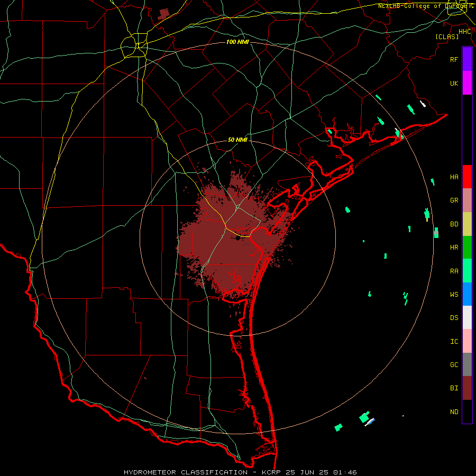Image resolution: width=476 pixels, height=476 pixels.
Task: Click the [CLAS] label
Action: [447, 36]
